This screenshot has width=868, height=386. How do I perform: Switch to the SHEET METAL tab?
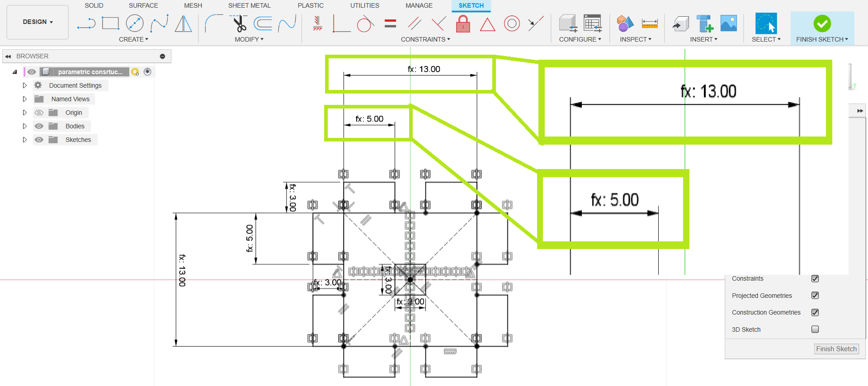click(249, 5)
